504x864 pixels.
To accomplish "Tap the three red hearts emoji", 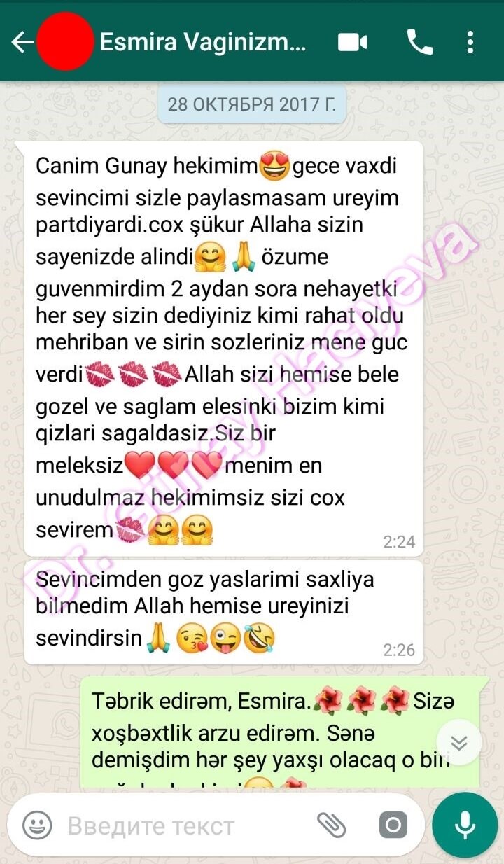I will [173, 466].
